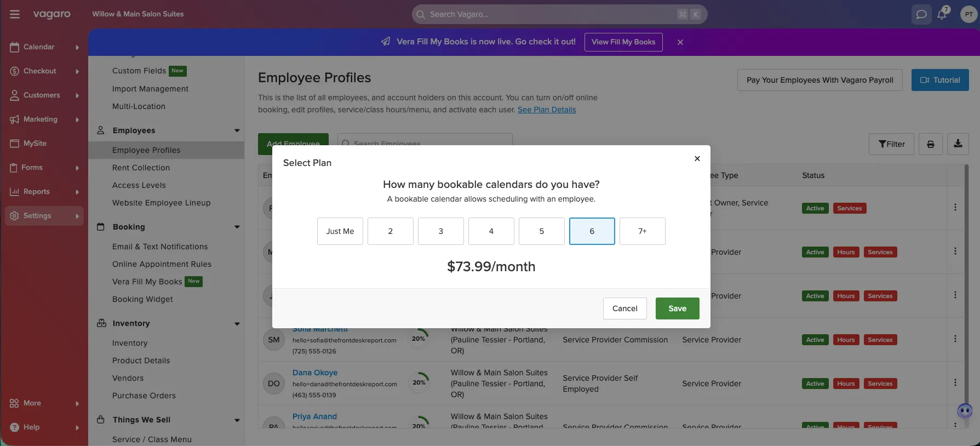Viewport: 980px width, 446px height.
Task: Open row options for Dana Okoye
Action: (x=955, y=383)
